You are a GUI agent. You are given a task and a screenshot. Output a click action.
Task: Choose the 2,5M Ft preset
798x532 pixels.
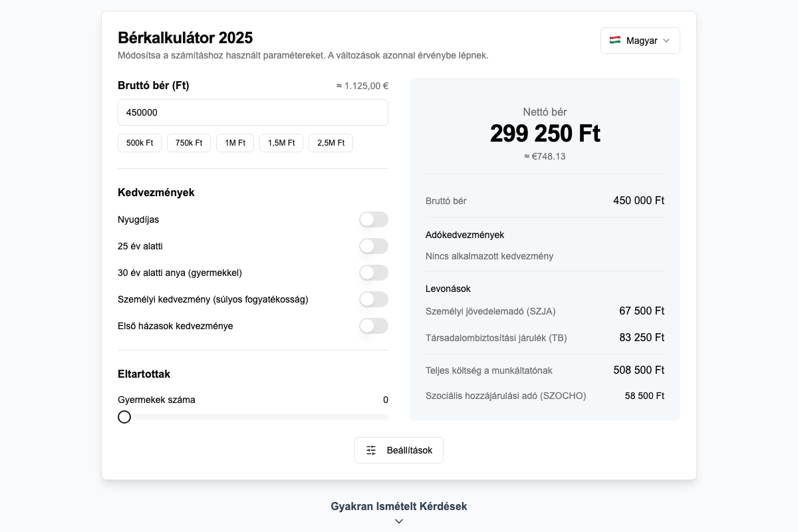click(331, 142)
